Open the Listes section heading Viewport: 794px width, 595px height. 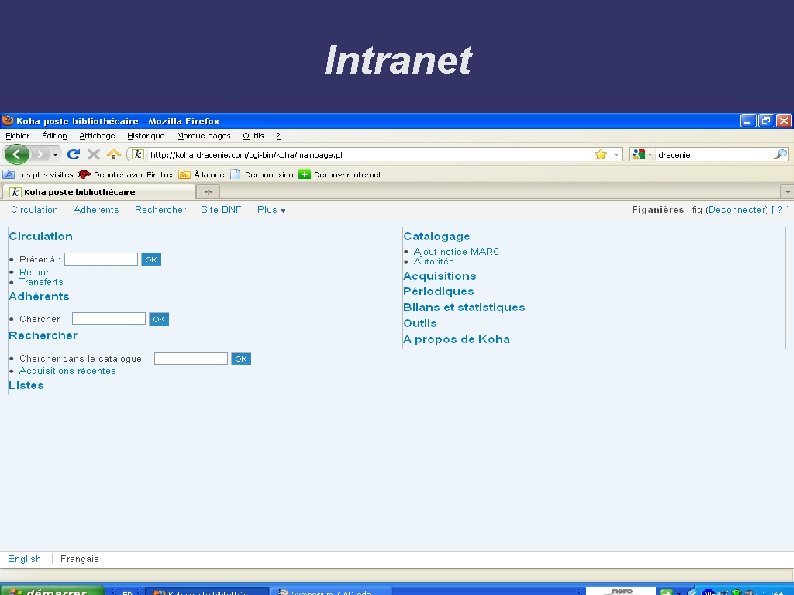tap(26, 385)
